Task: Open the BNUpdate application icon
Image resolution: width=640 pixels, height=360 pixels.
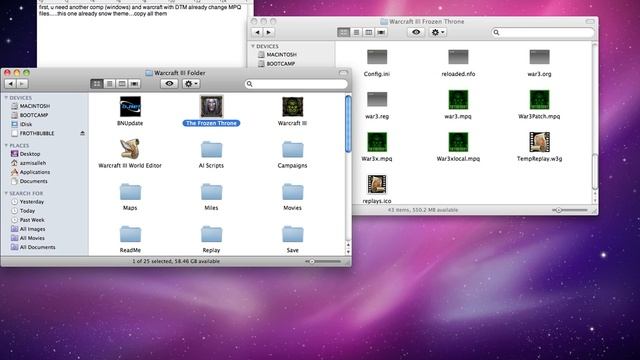Action: [x=130, y=107]
